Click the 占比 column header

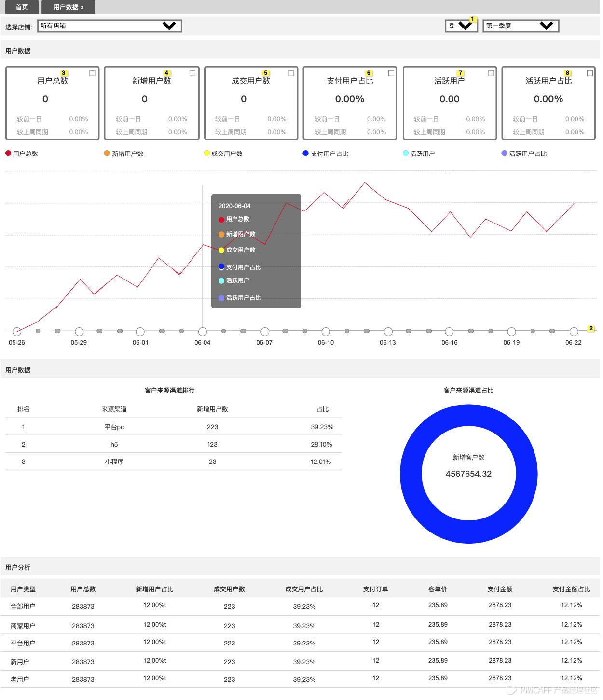coord(322,409)
